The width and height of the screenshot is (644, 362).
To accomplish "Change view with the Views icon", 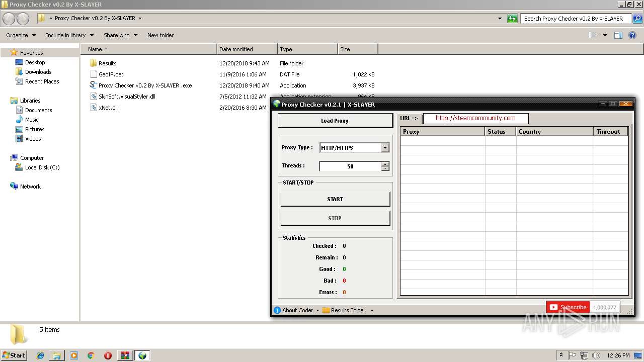I will (593, 35).
